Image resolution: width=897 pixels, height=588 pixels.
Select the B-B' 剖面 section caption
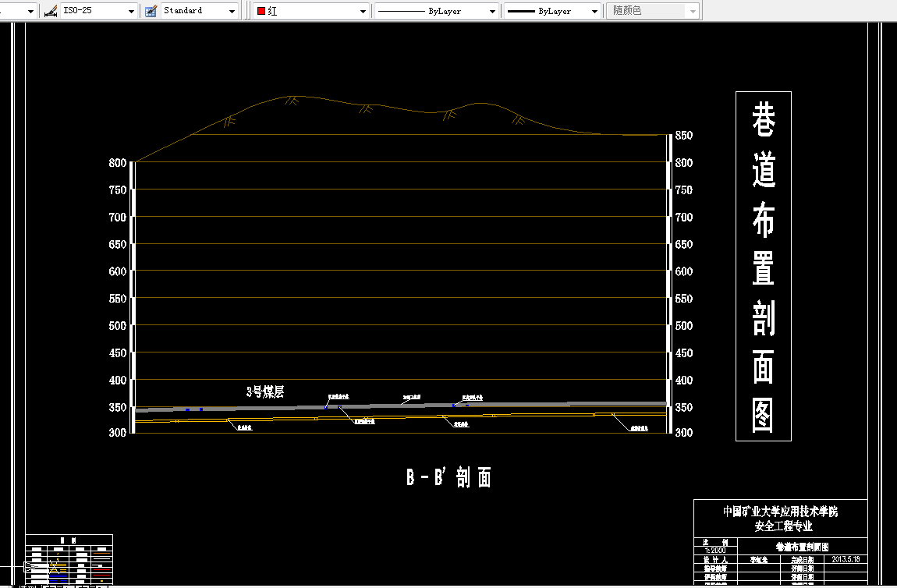449,477
